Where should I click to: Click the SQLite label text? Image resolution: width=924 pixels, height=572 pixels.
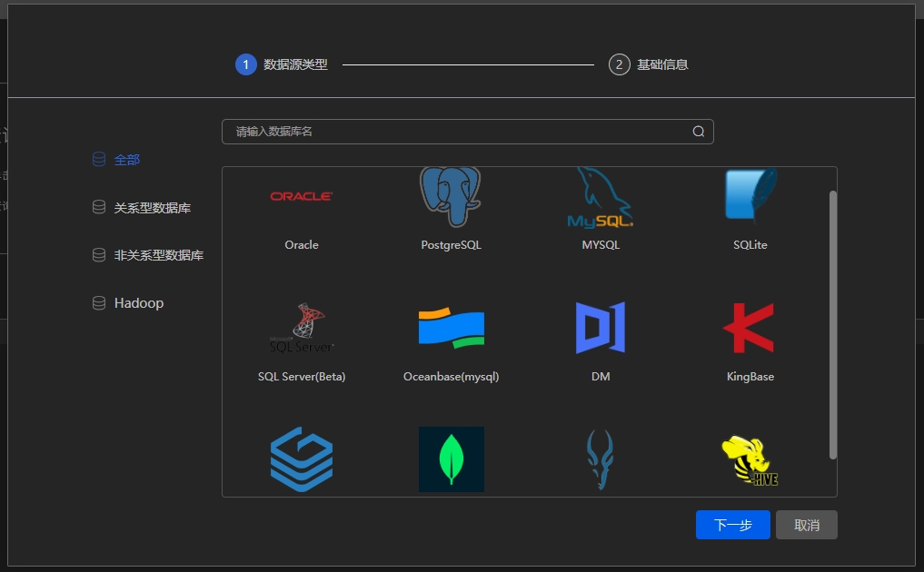750,244
